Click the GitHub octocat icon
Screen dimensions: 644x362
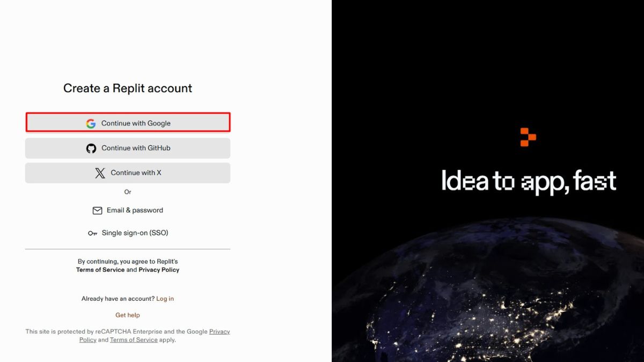[x=91, y=148]
